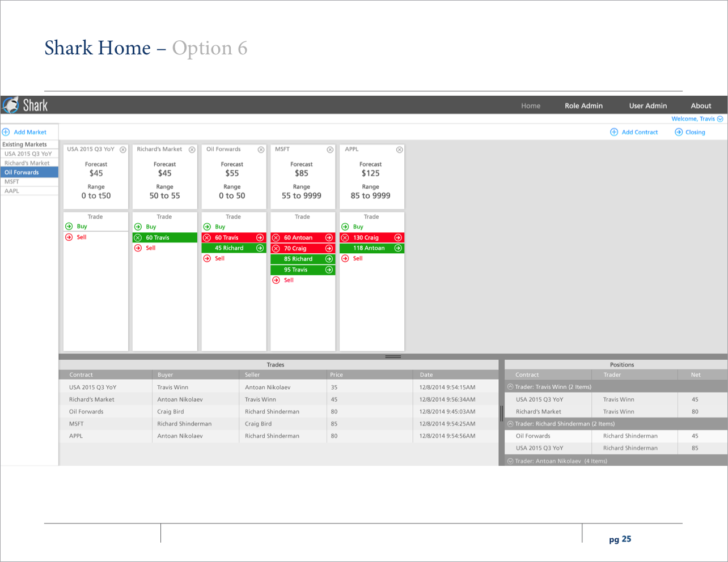Click the Shark logo icon
This screenshot has width=728, height=562.
coord(11,105)
